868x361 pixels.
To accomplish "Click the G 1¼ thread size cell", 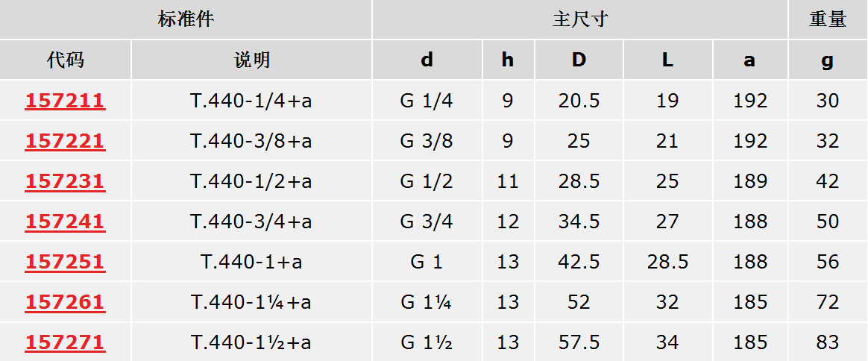I will click(427, 302).
